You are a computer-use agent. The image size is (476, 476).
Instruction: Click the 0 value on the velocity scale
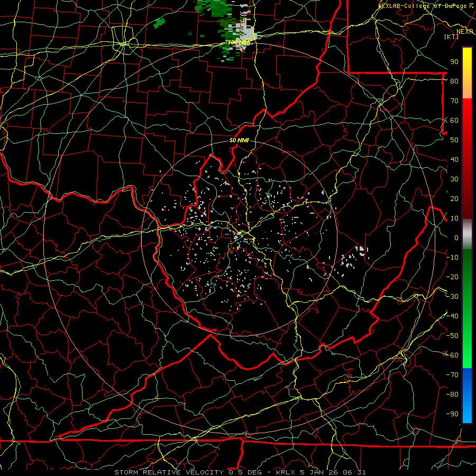click(456, 237)
